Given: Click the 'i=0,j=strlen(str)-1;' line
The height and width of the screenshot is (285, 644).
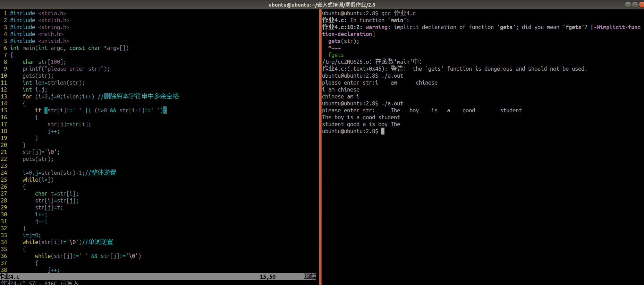Looking at the screenshot, I should point(69,173).
